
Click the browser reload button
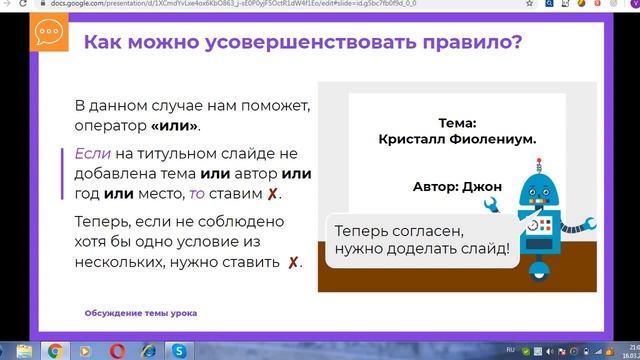pos(23,3)
